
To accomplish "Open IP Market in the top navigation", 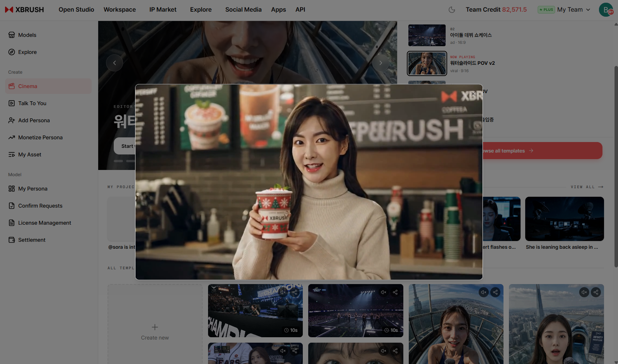I will point(163,10).
